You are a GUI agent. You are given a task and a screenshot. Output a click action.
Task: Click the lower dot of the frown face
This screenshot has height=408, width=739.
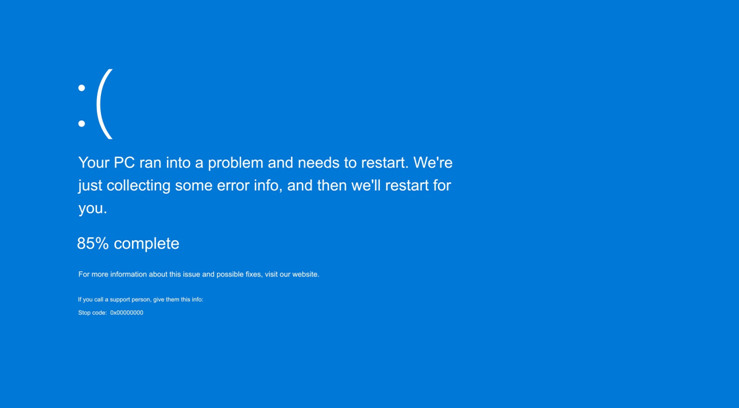pyautogui.click(x=82, y=124)
